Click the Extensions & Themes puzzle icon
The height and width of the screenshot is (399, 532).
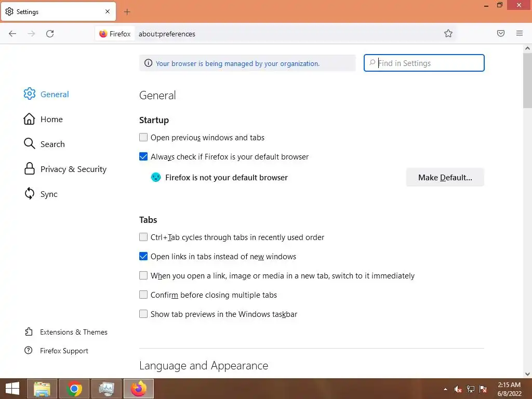coord(29,331)
